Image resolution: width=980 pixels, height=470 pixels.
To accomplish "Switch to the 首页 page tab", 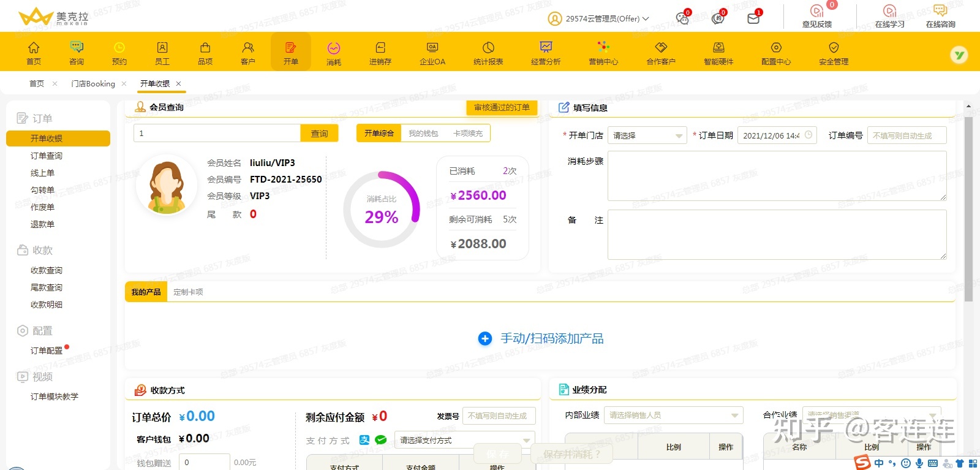I will pos(37,83).
